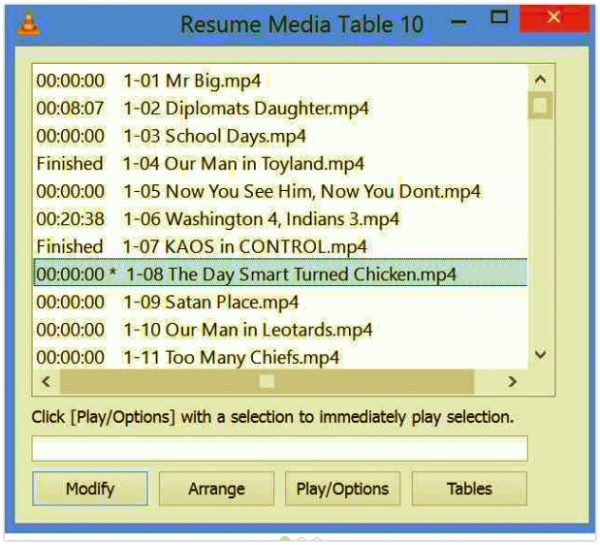This screenshot has height=545, width=600.
Task: Click the Play/Options button
Action: click(x=343, y=489)
